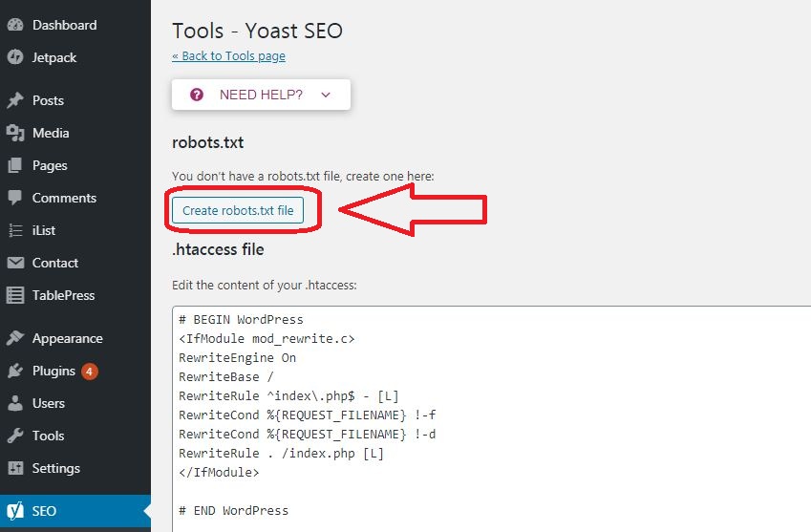Viewport: 811px width, 532px height.
Task: Open the Tools menu
Action: tap(75, 436)
